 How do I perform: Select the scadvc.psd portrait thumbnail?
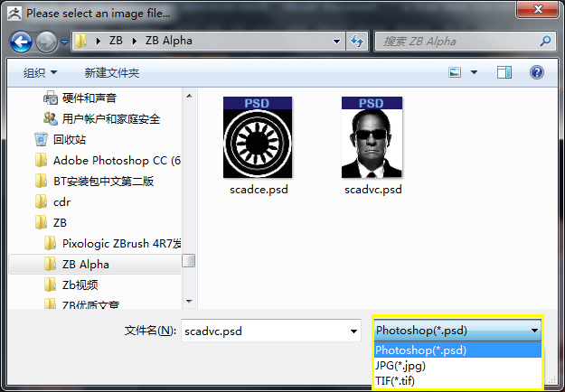click(x=372, y=137)
